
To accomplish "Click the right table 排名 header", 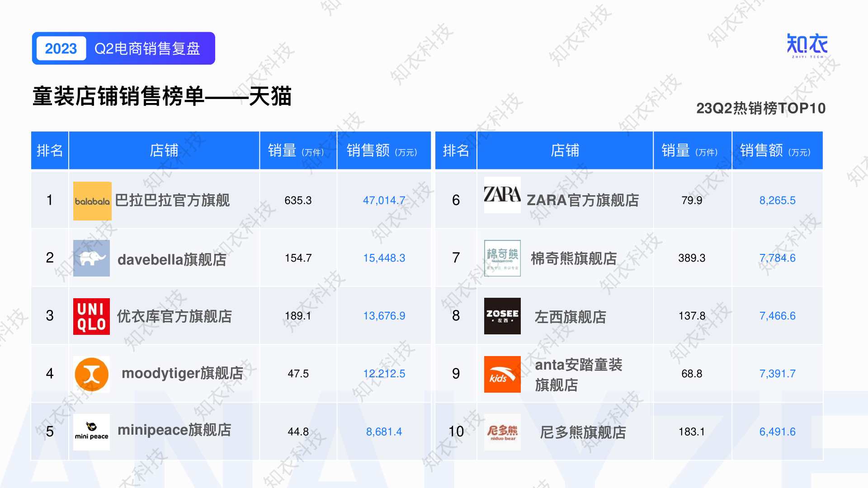I will (456, 150).
